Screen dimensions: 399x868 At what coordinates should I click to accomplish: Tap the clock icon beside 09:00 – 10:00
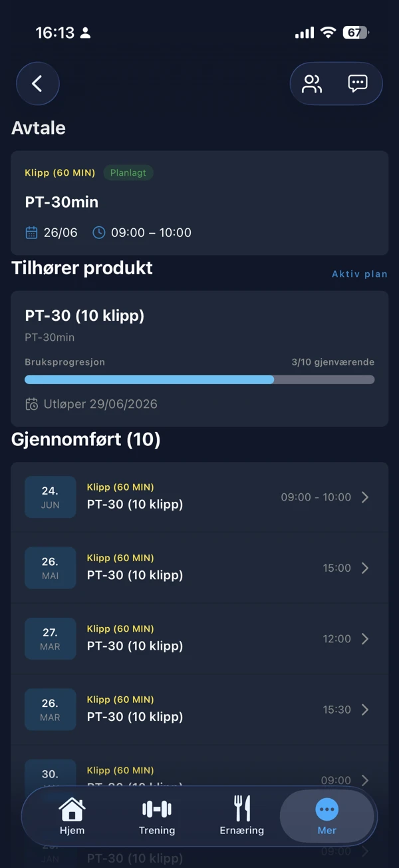tap(98, 232)
